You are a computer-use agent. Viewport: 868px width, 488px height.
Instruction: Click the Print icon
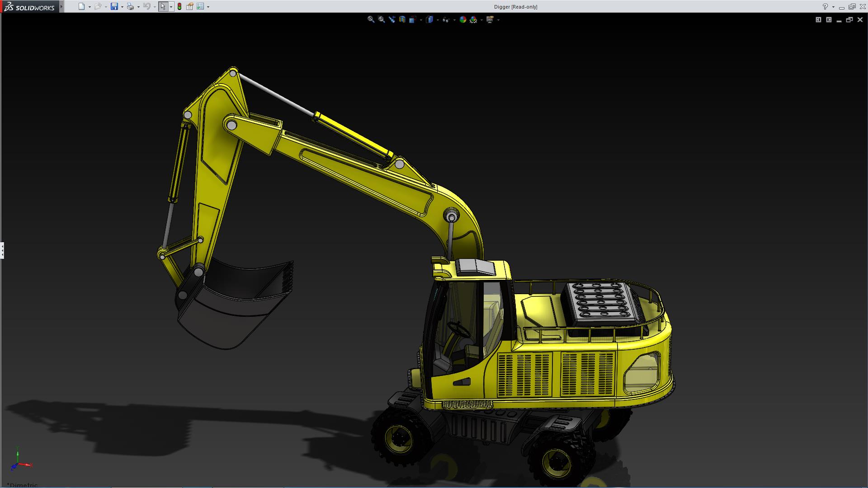[130, 6]
